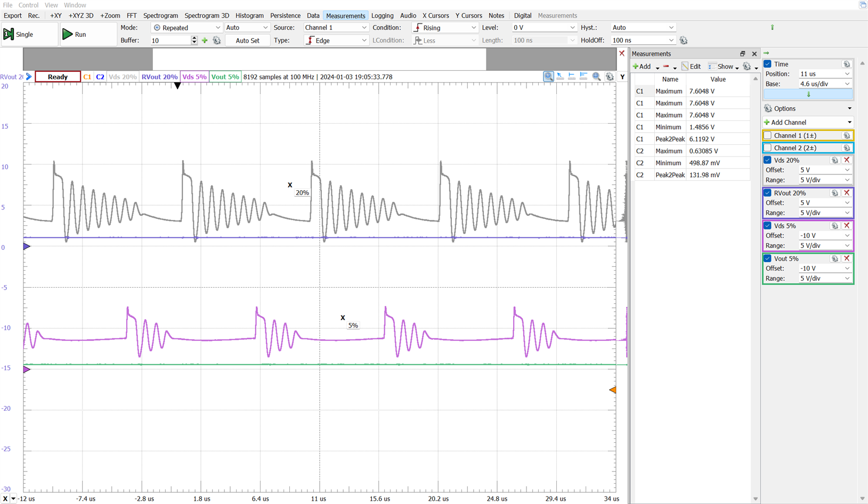
Task: Uncheck the Vds 20% channel checkbox
Action: click(x=768, y=160)
